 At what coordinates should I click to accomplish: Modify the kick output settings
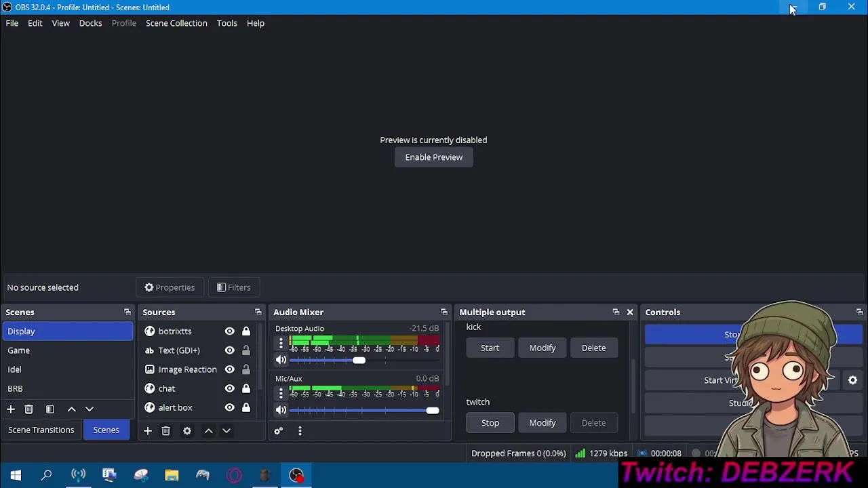point(542,348)
